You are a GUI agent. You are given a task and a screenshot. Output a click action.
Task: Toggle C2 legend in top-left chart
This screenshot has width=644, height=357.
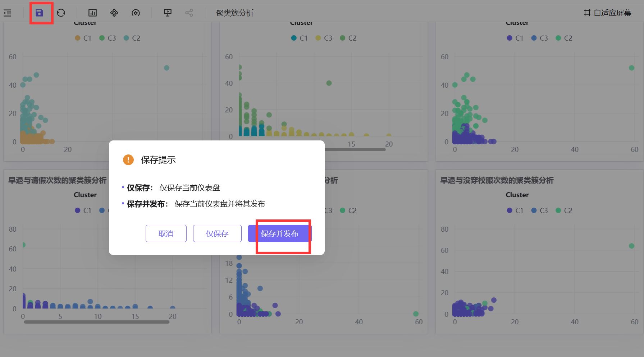pyautogui.click(x=132, y=38)
